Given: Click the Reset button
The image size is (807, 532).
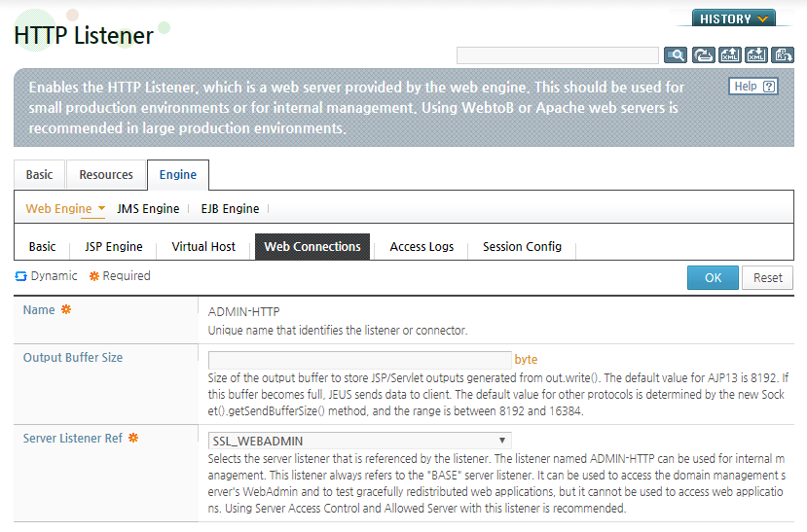Looking at the screenshot, I should click(767, 277).
